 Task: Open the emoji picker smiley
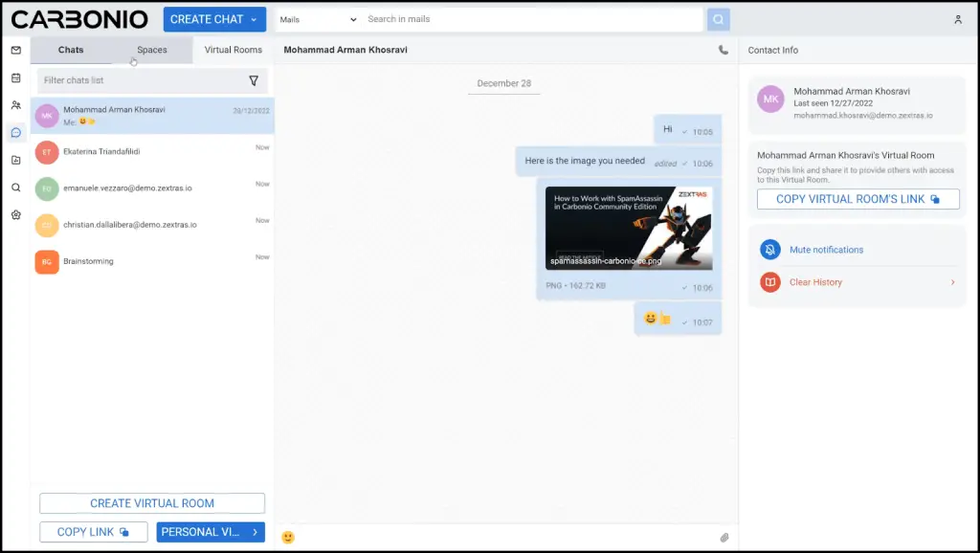pos(287,537)
